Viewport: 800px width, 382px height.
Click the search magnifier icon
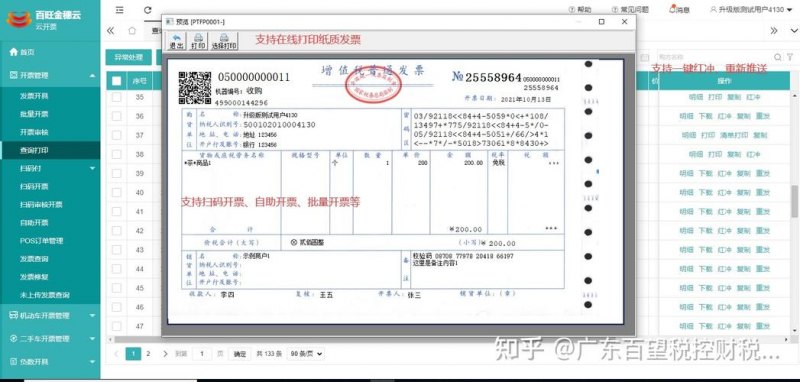[x=778, y=57]
